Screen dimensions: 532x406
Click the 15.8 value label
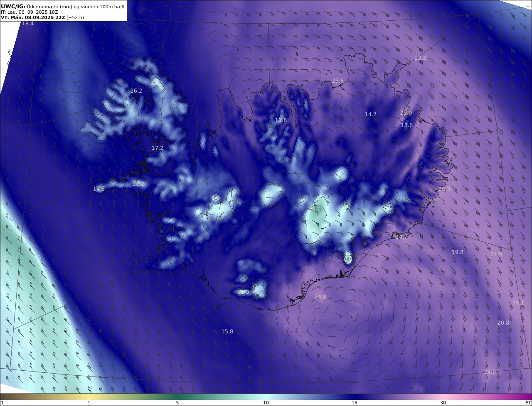pos(227,331)
